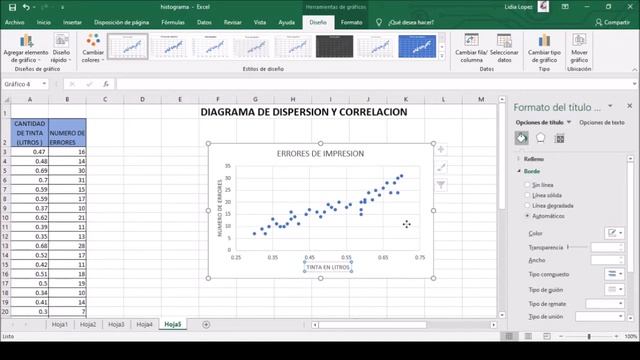Image resolution: width=640 pixels, height=360 pixels.
Task: Select Automático border option
Action: pos(545,216)
